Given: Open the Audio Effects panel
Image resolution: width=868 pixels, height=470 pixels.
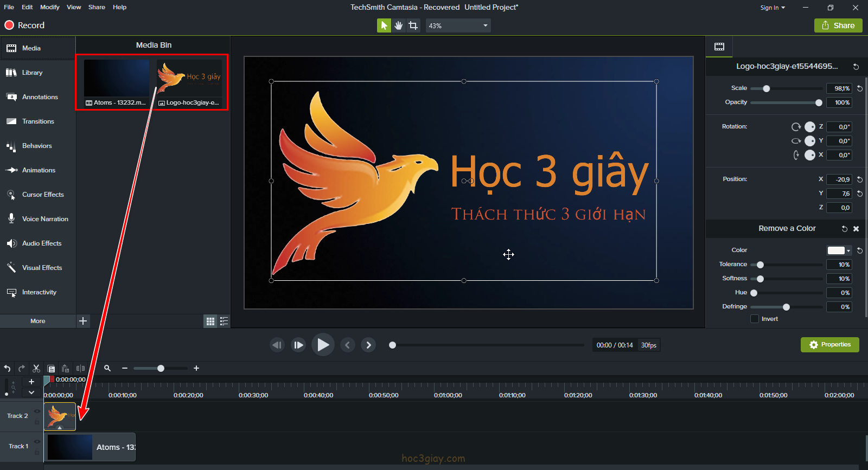Looking at the screenshot, I should (37, 243).
